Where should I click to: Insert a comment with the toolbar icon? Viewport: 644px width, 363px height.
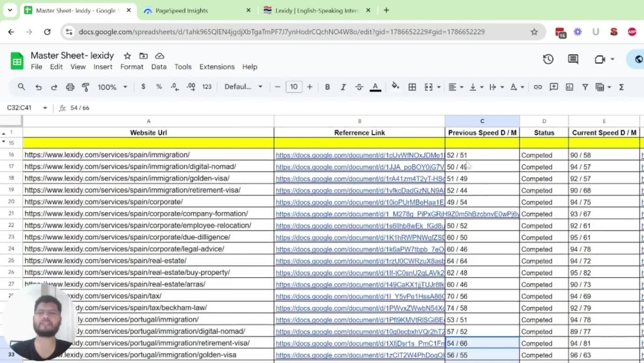tap(554, 87)
